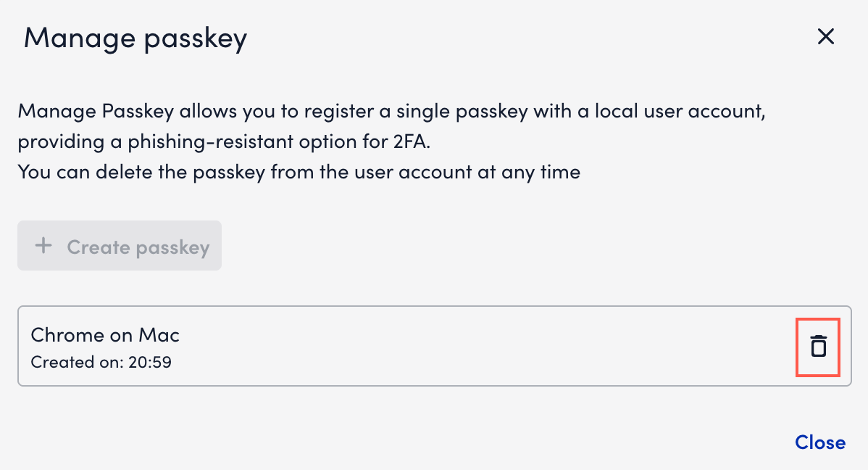
Task: Select the Close text at bottom right
Action: coord(820,442)
